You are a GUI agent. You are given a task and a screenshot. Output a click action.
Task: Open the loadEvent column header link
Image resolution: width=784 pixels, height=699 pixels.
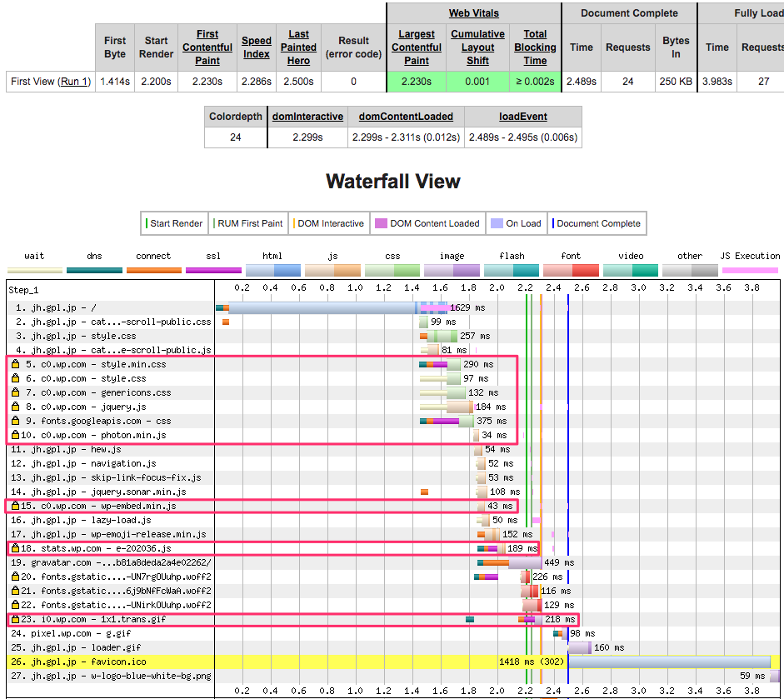click(x=522, y=117)
